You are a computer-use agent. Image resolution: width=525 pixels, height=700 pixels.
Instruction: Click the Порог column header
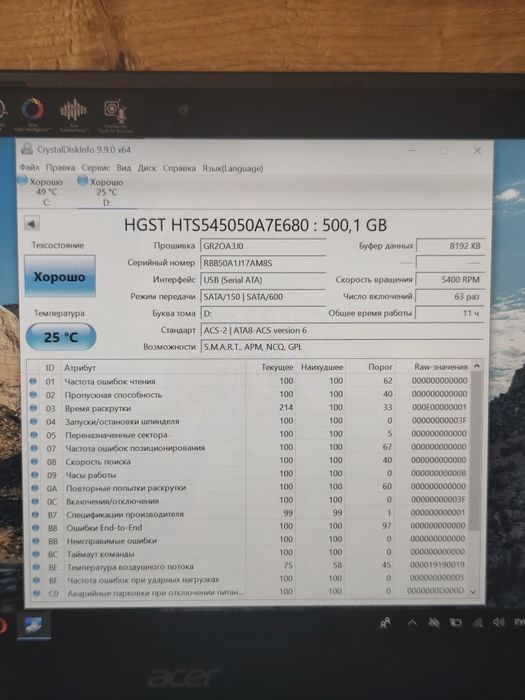click(380, 367)
